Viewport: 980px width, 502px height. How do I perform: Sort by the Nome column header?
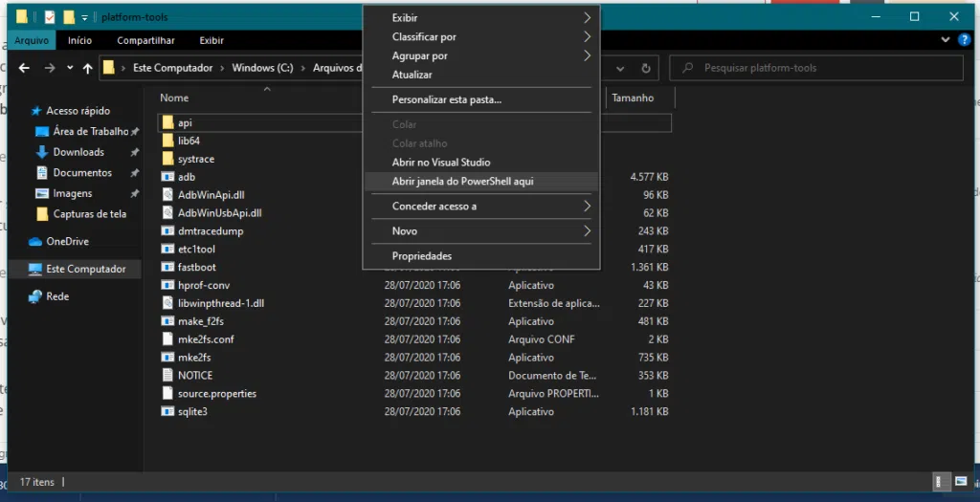click(174, 98)
